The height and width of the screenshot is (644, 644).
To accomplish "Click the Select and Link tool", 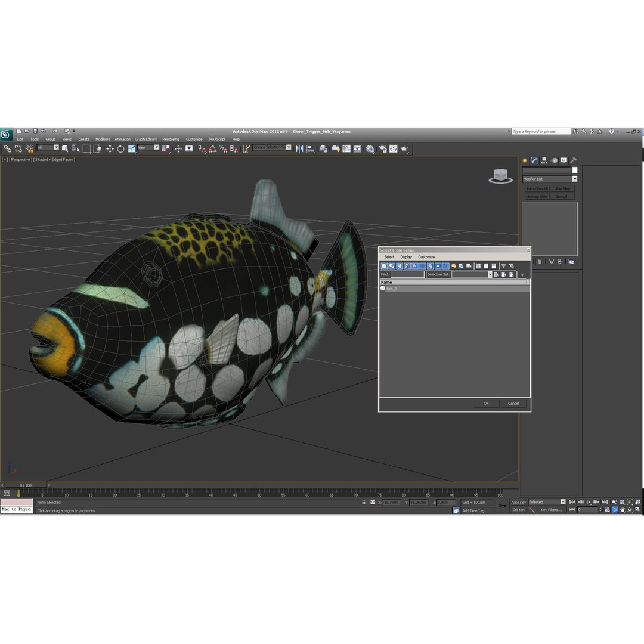I will tap(7, 148).
